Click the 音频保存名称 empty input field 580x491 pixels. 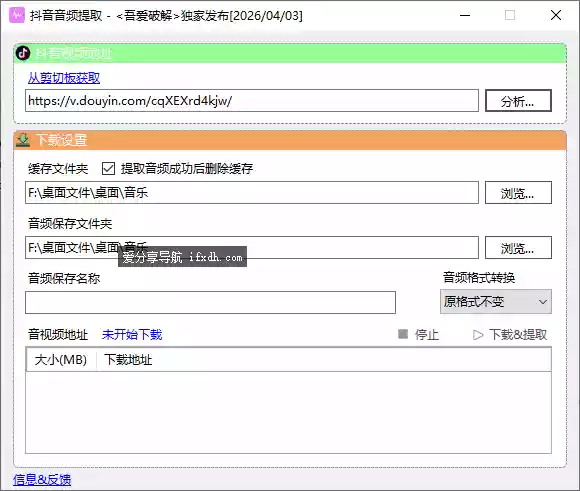click(x=210, y=302)
